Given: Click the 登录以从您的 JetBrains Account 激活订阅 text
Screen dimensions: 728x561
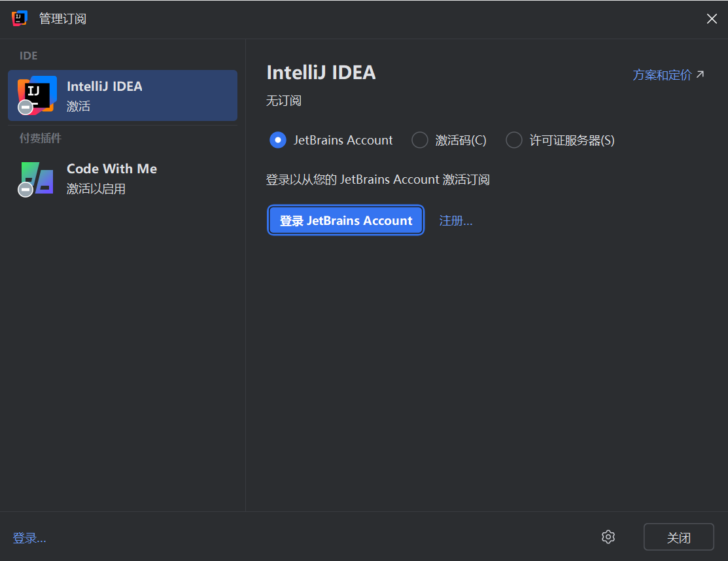Looking at the screenshot, I should 378,180.
